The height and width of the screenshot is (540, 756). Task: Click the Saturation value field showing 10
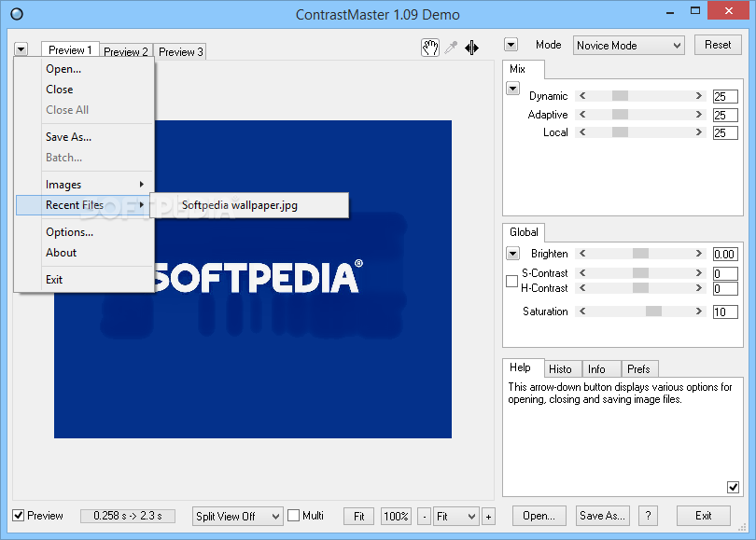point(725,312)
